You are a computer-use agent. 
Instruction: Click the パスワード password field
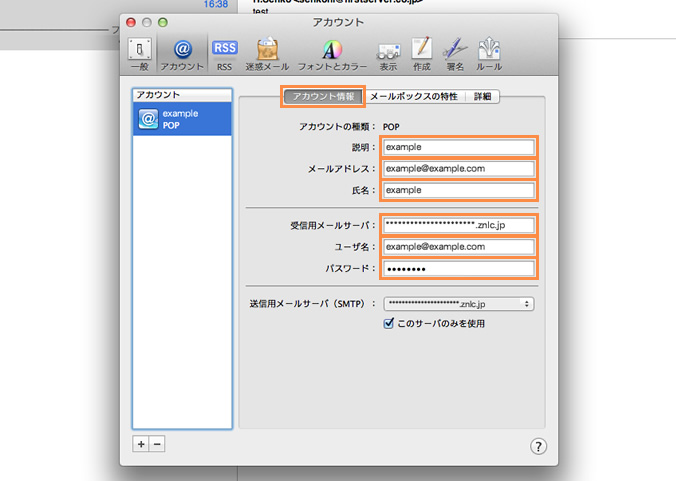(459, 269)
